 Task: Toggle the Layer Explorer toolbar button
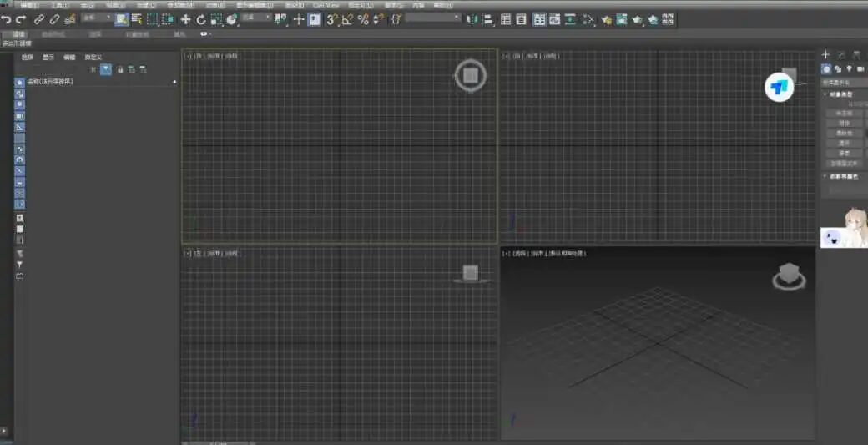[x=521, y=20]
